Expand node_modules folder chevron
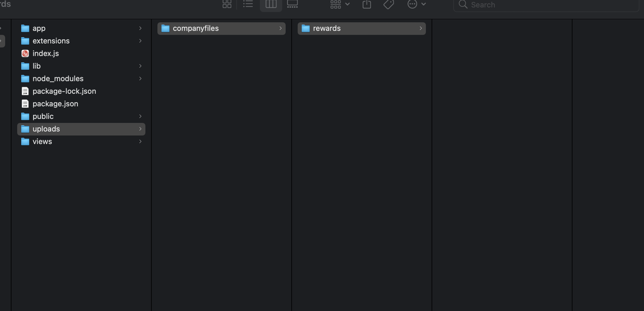The image size is (644, 311). (140, 79)
